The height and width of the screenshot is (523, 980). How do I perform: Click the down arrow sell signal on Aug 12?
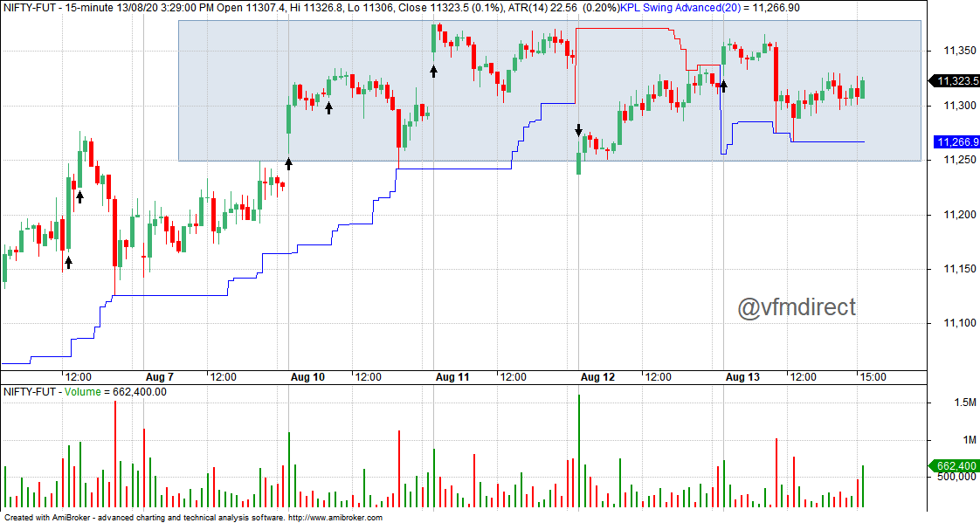click(578, 130)
